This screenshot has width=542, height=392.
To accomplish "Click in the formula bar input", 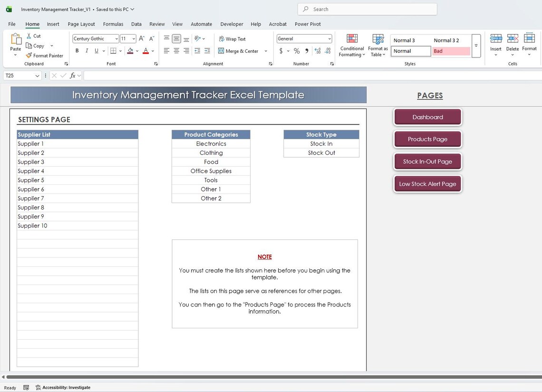I will 312,75.
